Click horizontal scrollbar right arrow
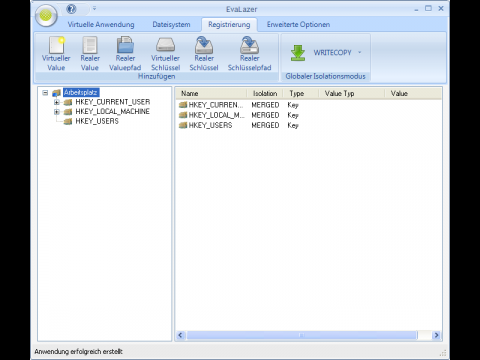This screenshot has width=480, height=360. 436,335
